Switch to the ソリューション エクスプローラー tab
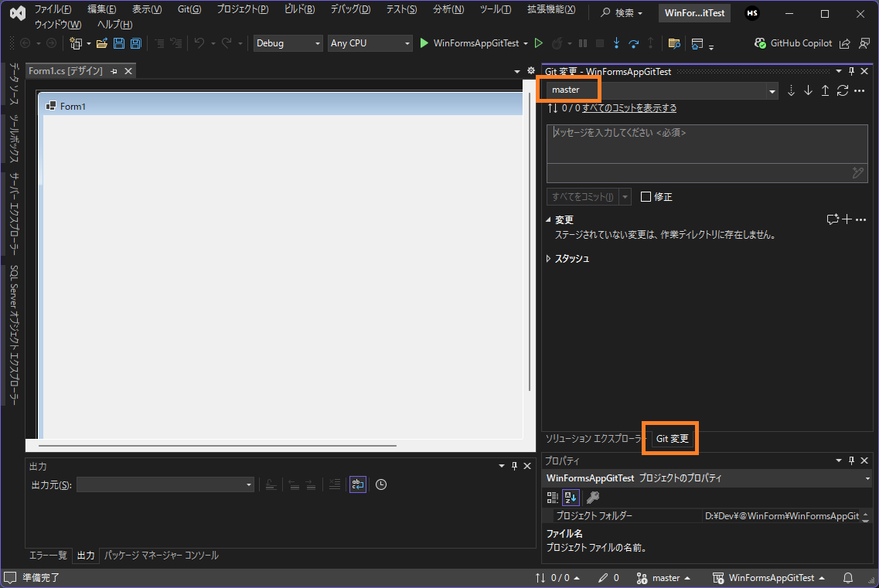 [590, 438]
